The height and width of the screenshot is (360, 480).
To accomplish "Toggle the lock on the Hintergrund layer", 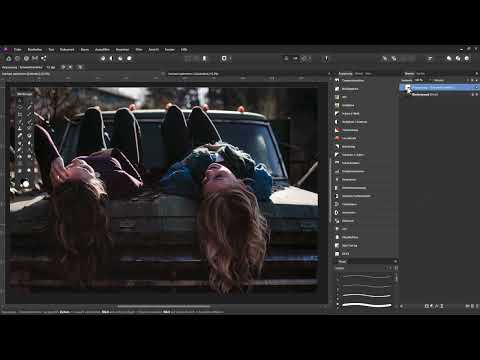I will [x=473, y=95].
